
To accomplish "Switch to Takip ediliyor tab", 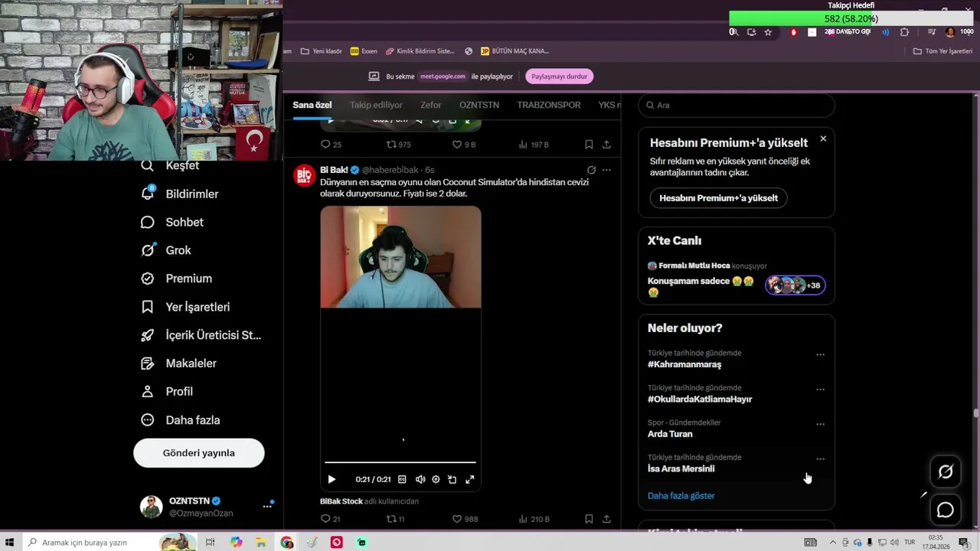I will coord(376,105).
